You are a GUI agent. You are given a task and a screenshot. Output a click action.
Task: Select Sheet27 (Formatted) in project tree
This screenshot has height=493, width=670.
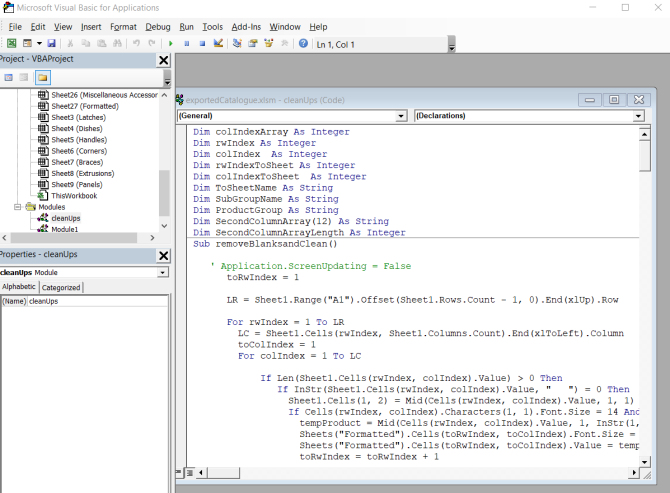(x=84, y=105)
